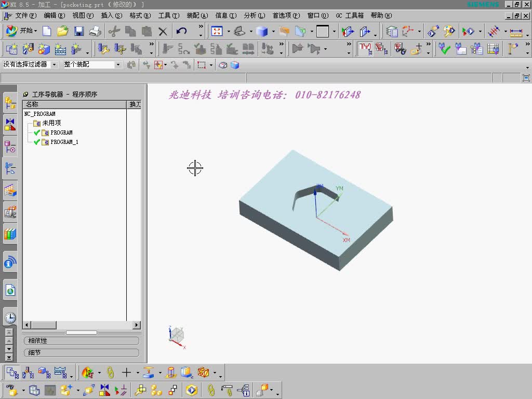Save the part with the floppy disk icon
The width and height of the screenshot is (532, 399).
(x=79, y=31)
